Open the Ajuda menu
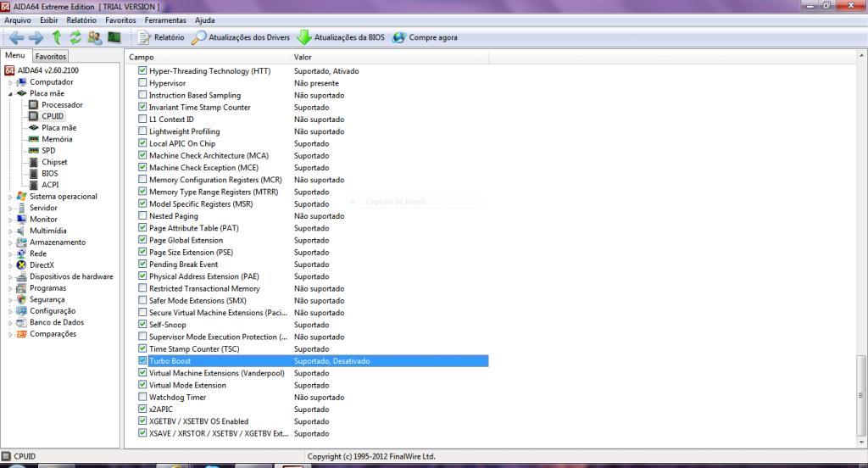Image resolution: width=868 pixels, height=468 pixels. (205, 20)
